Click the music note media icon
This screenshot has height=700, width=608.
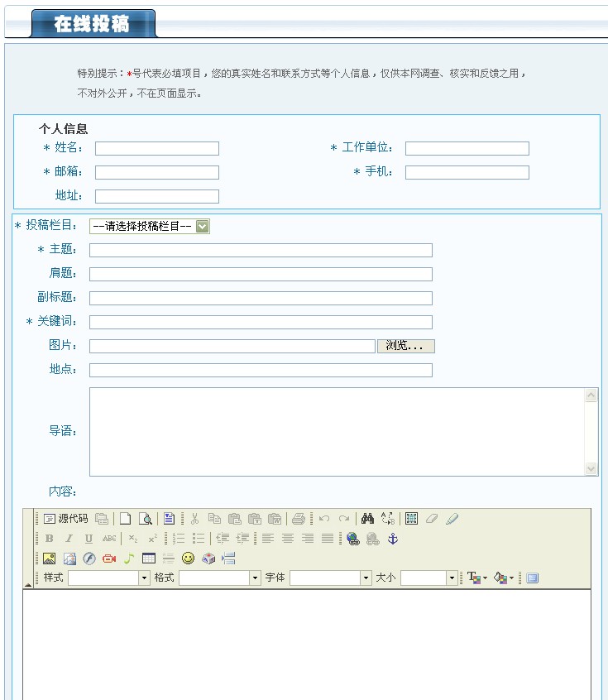point(129,559)
